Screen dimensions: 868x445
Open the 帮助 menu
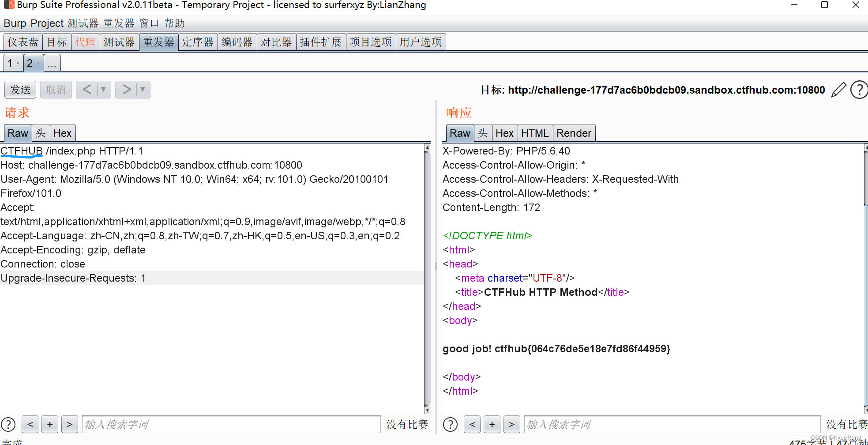(174, 23)
